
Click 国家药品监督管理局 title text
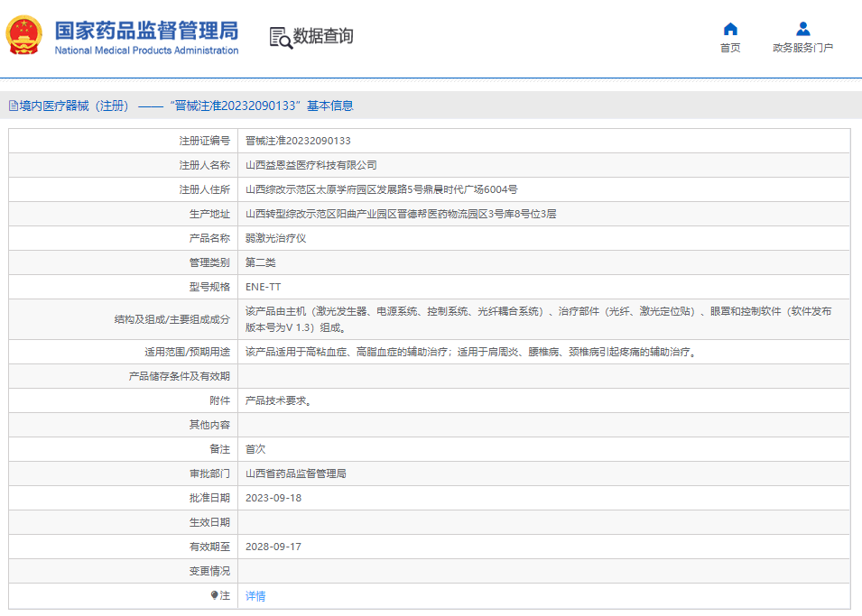pos(146,31)
